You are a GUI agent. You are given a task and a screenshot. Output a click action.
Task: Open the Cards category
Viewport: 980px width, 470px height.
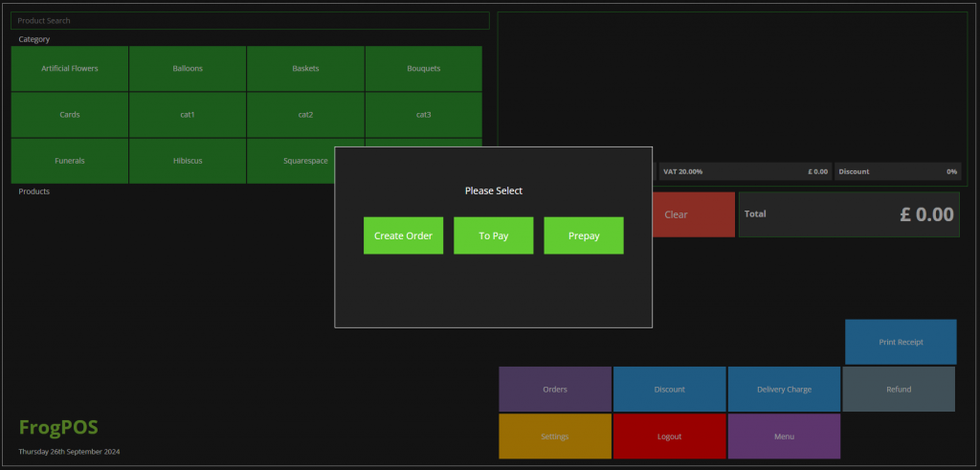70,115
